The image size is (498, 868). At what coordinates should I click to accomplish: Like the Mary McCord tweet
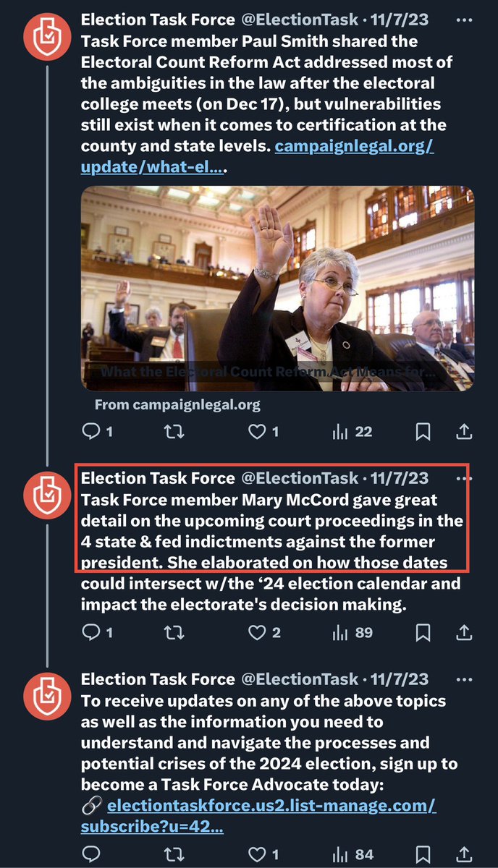257,633
